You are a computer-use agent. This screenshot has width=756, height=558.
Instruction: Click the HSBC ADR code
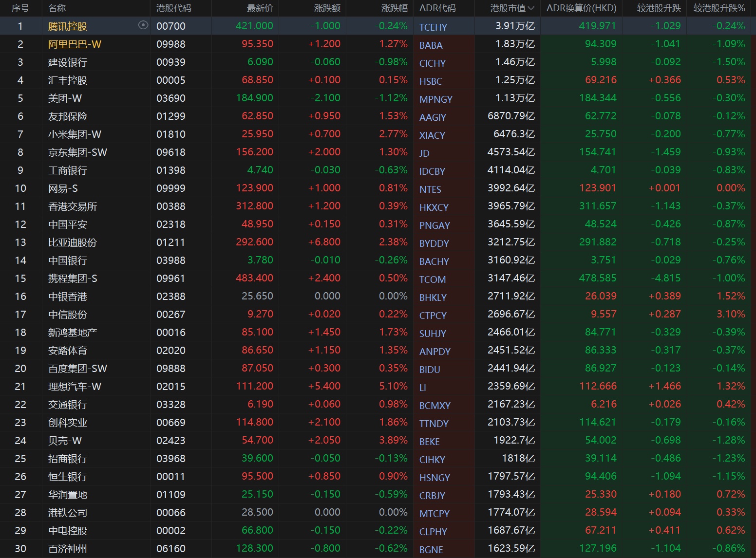point(431,81)
